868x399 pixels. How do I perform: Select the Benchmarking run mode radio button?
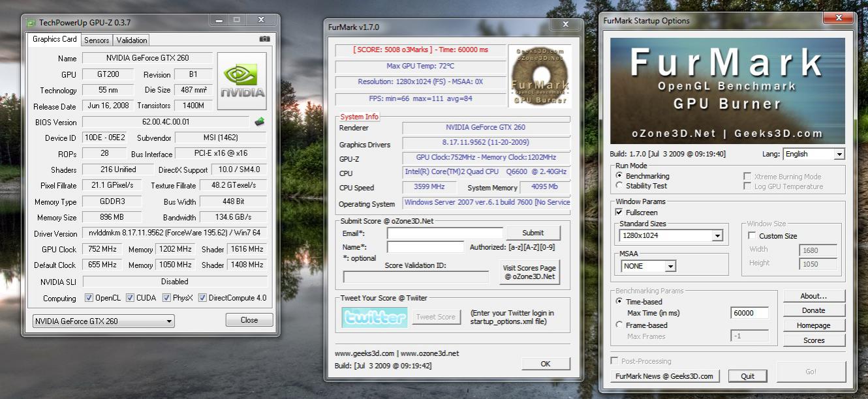pos(619,176)
